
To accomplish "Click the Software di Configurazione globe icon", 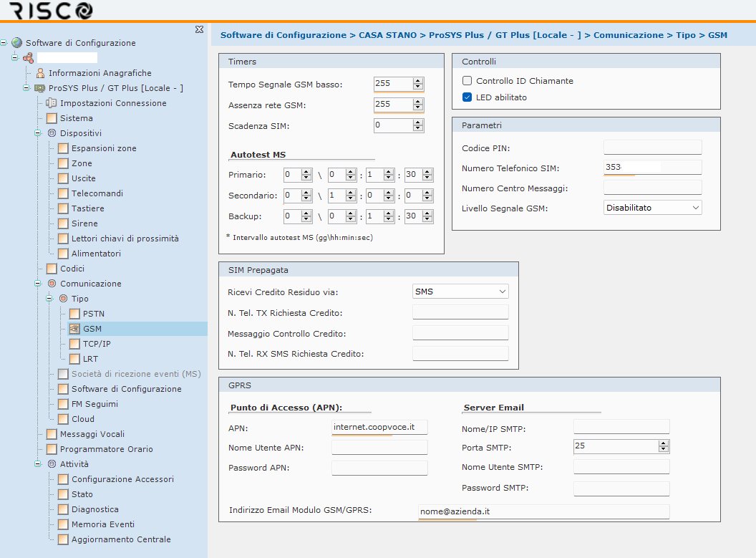I will [x=17, y=43].
